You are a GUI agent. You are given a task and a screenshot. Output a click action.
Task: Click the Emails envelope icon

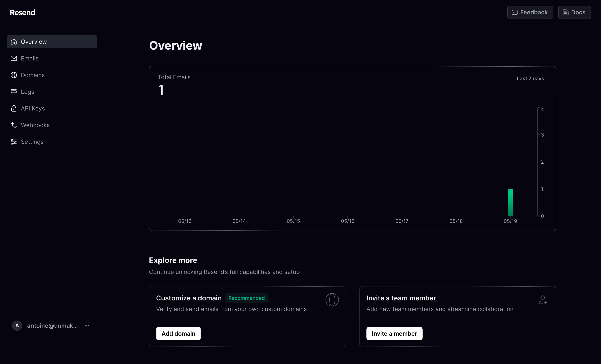14,58
